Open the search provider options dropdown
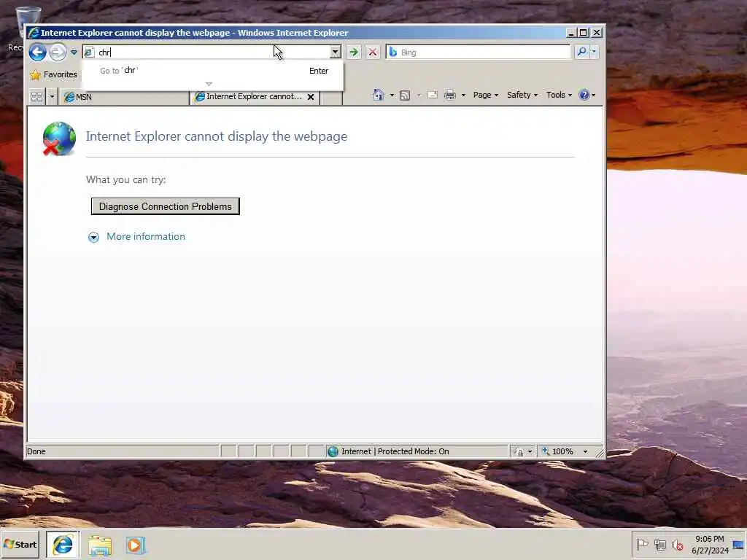The image size is (747, 560). pos(594,52)
